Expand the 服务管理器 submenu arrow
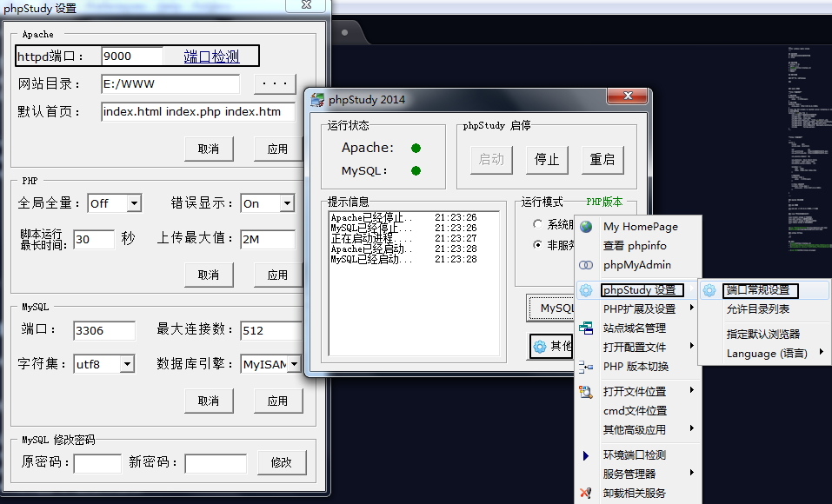This screenshot has width=832, height=504. (691, 473)
